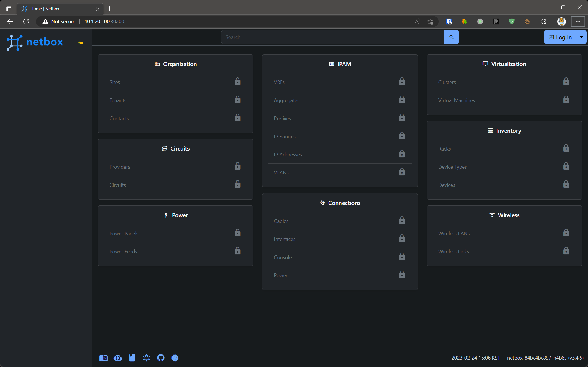Open the GraphQL icon in footer

tap(146, 358)
